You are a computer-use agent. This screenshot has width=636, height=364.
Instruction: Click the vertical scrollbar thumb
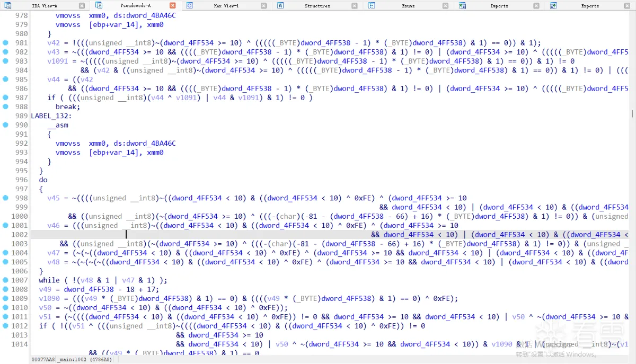pos(632,113)
